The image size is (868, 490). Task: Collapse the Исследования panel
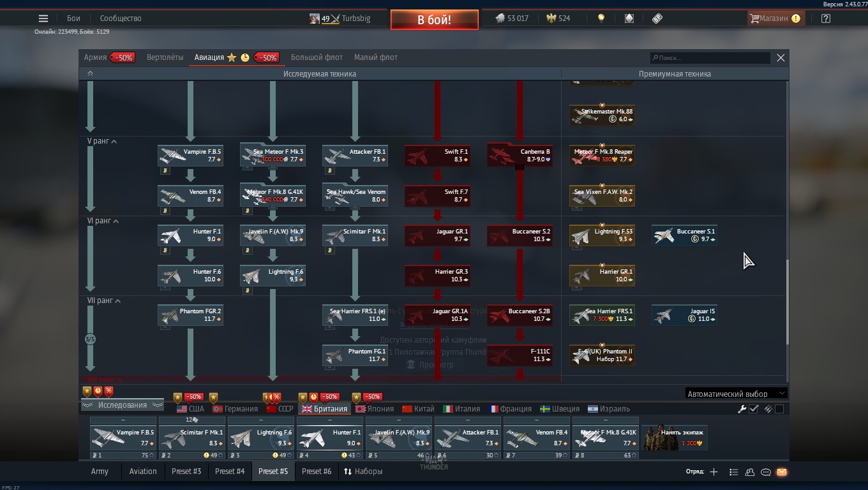click(x=122, y=405)
